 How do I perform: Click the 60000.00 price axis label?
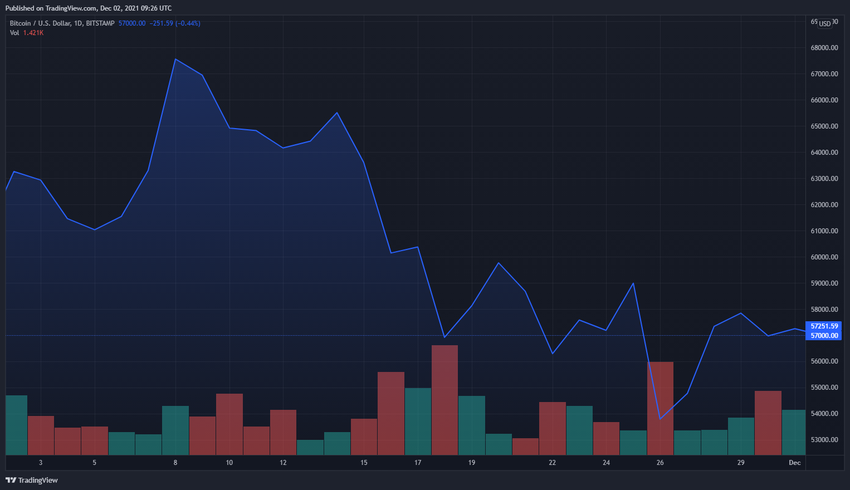click(824, 257)
